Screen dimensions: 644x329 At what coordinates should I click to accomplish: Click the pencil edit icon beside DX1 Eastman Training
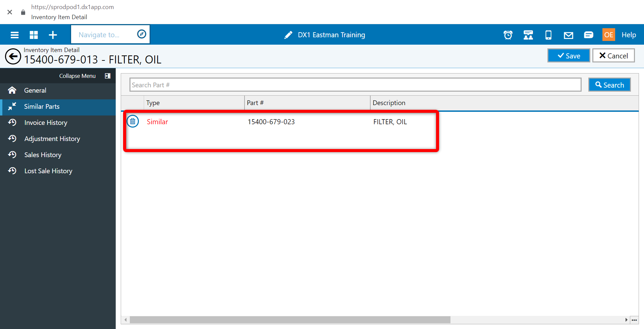click(x=288, y=35)
